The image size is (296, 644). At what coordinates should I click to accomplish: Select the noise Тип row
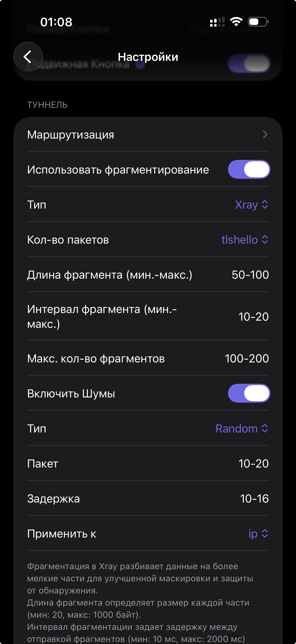coord(148,428)
